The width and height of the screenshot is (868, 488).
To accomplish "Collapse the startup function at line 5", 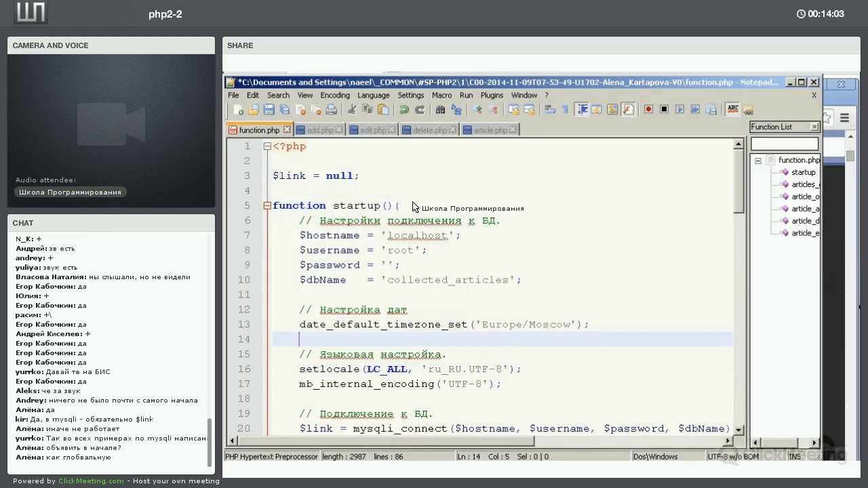I will coord(267,205).
